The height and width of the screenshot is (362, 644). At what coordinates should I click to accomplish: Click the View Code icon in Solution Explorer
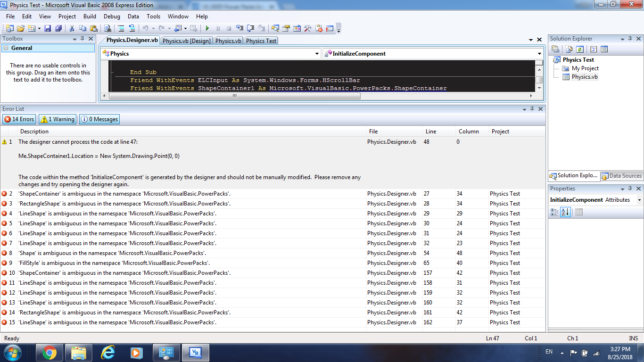pos(594,49)
